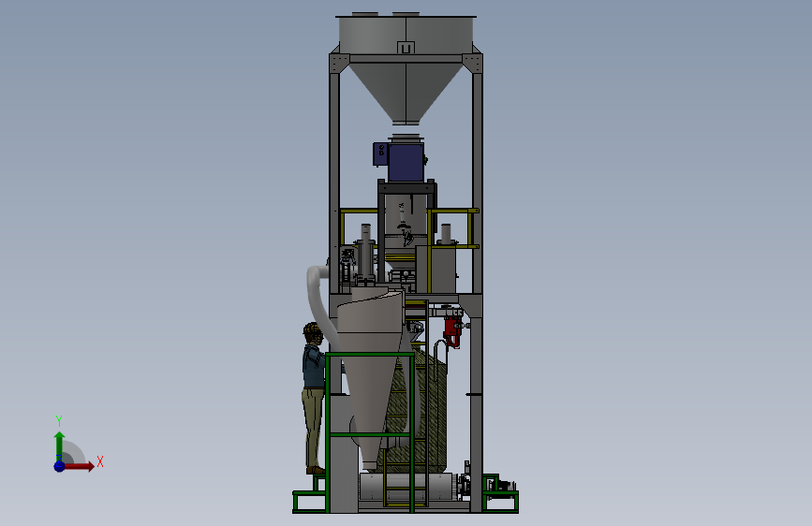Screen dimensions: 812x526
Task: Select the red valve component
Action: tap(452, 331)
